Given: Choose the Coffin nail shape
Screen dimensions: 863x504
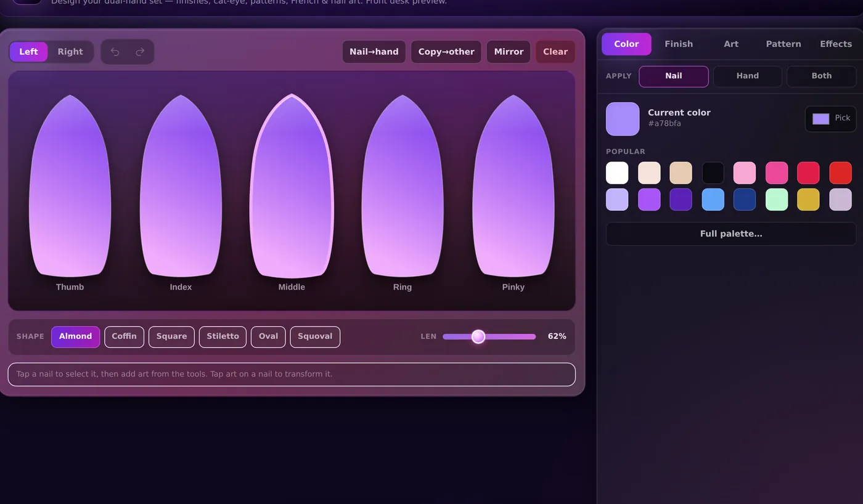Looking at the screenshot, I should pos(124,337).
